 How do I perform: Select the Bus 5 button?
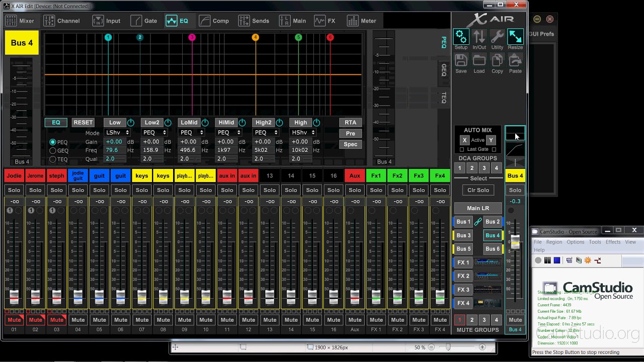coord(463,249)
